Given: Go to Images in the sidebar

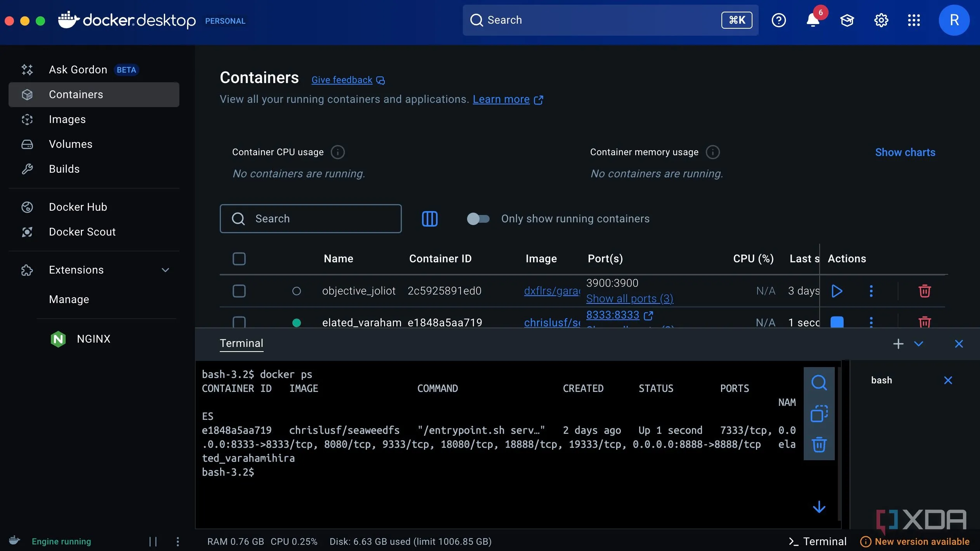Looking at the screenshot, I should pos(94,120).
